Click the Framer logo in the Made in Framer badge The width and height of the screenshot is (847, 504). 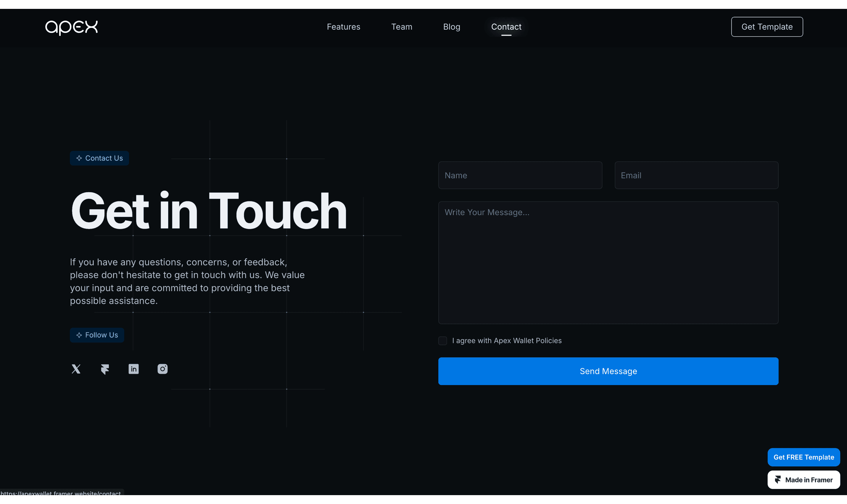(778, 479)
